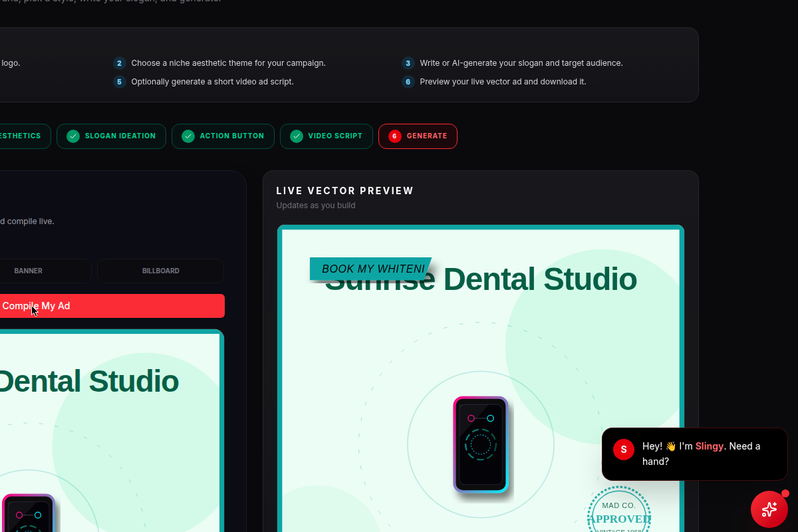Screen dimensions: 798x532
Task: Click the red S avatar in Slingy chat
Action: click(x=623, y=450)
